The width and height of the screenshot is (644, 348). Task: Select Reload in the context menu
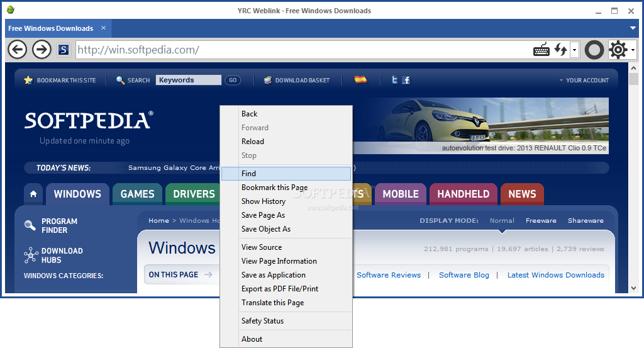coord(286,142)
